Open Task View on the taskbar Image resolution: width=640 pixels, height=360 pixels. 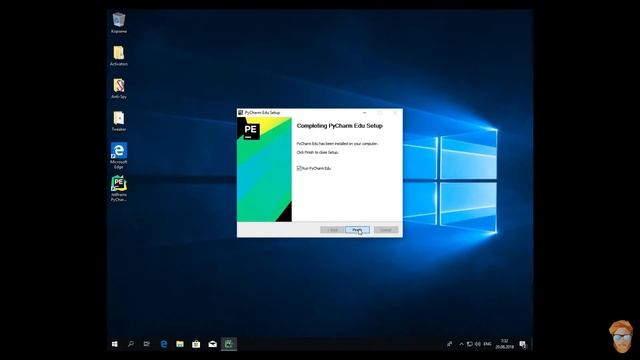coord(147,344)
